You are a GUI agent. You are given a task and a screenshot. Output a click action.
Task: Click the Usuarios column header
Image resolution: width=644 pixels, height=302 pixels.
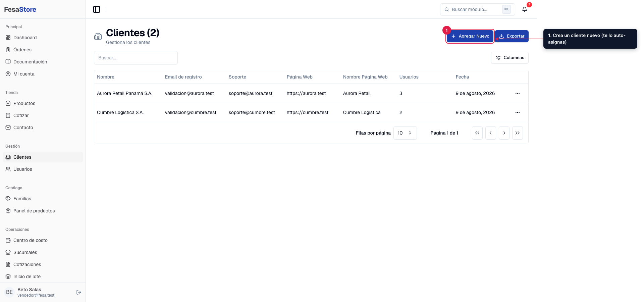(409, 77)
